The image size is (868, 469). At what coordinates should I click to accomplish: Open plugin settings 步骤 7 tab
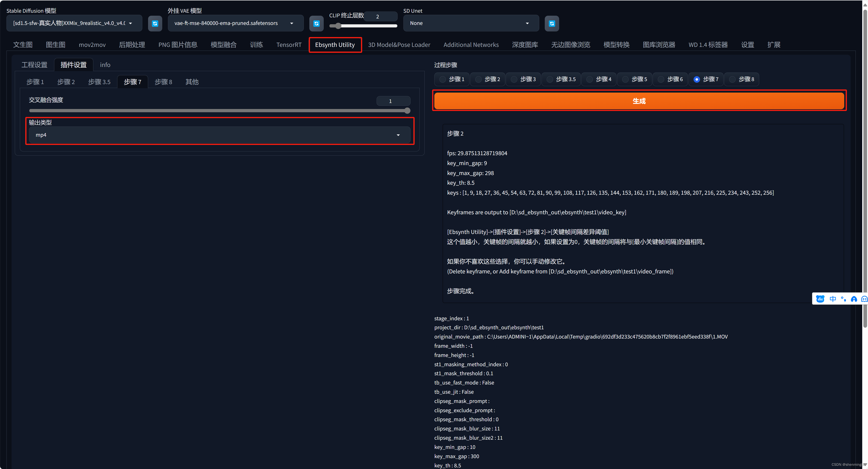(132, 82)
